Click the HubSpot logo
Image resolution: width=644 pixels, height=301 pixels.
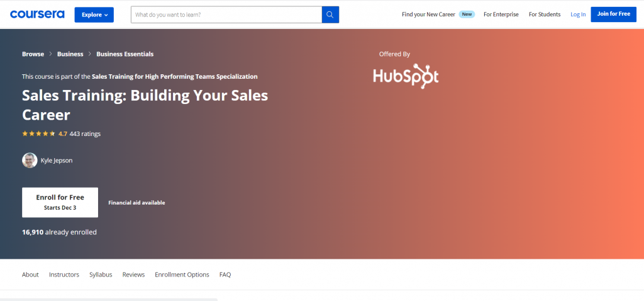[406, 76]
